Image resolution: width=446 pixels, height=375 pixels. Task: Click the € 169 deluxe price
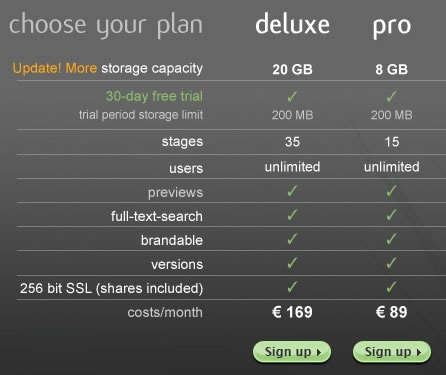coord(292,312)
